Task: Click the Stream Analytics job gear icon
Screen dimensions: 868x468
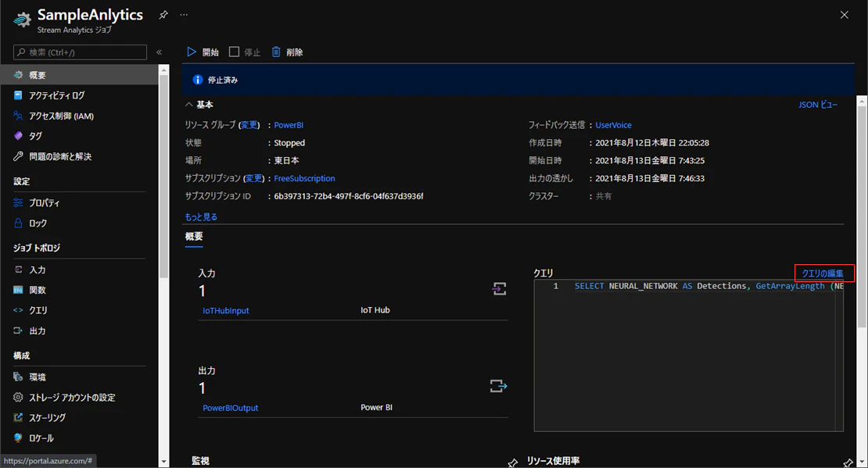Action: (x=23, y=20)
